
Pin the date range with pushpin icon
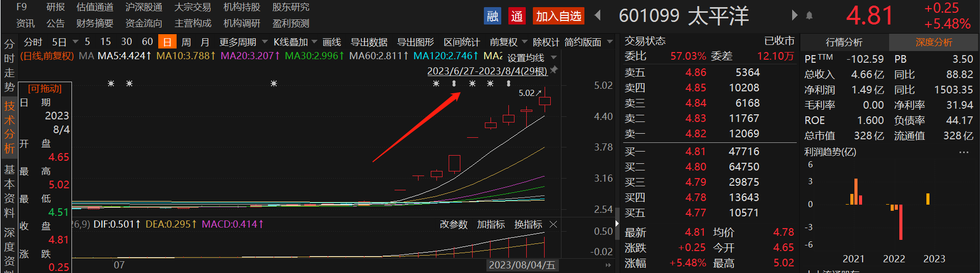tap(554, 70)
